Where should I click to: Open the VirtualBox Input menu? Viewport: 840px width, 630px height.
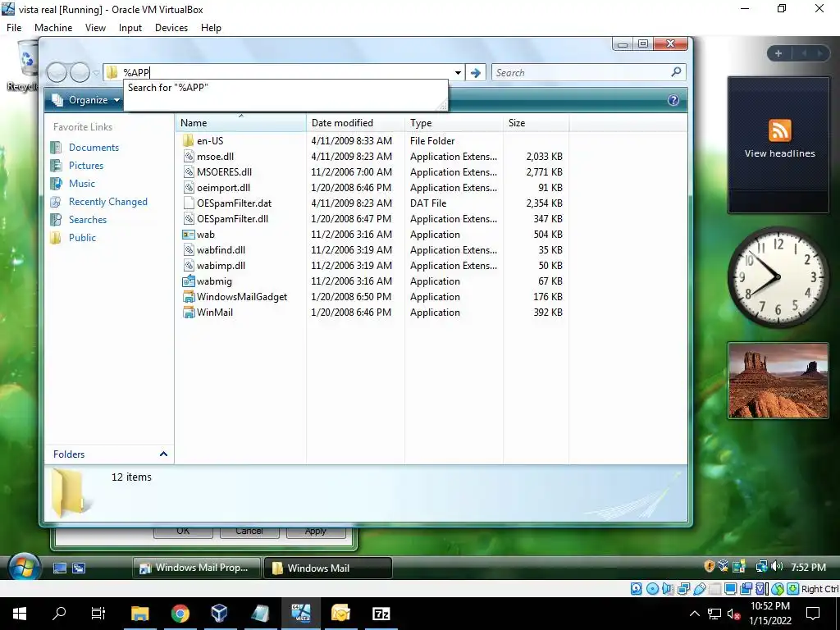[x=130, y=28]
